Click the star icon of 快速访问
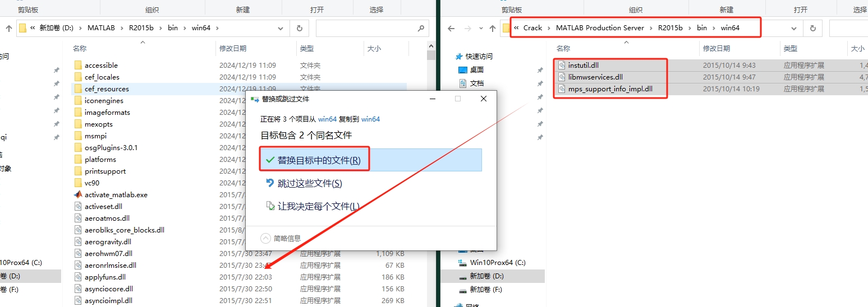Screen dimensions: 868x307 [459, 56]
